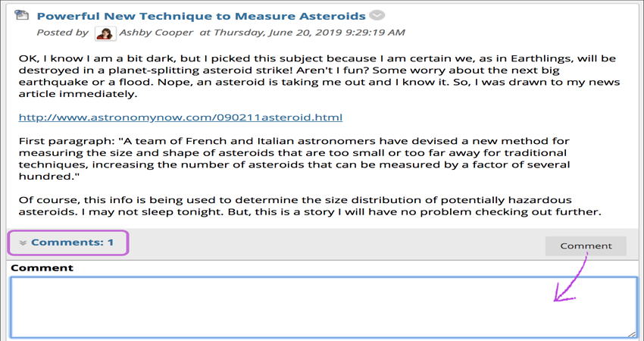
Task: Click the journal entry icon beside the title
Action: coord(22,15)
